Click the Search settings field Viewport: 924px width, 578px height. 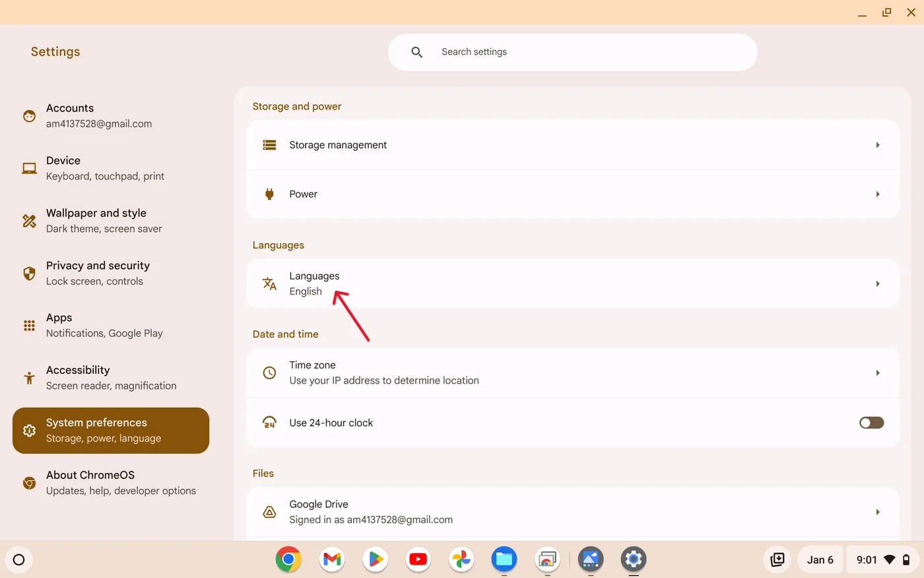pos(573,52)
